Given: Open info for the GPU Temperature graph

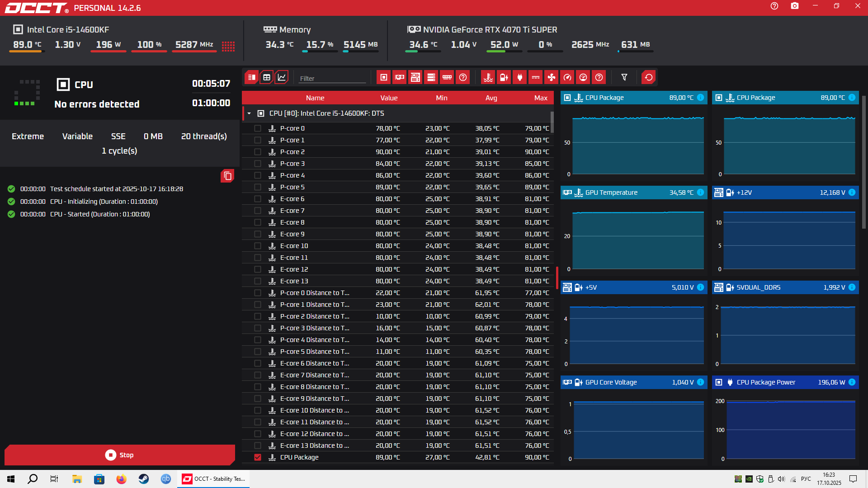Looking at the screenshot, I should pyautogui.click(x=700, y=192).
